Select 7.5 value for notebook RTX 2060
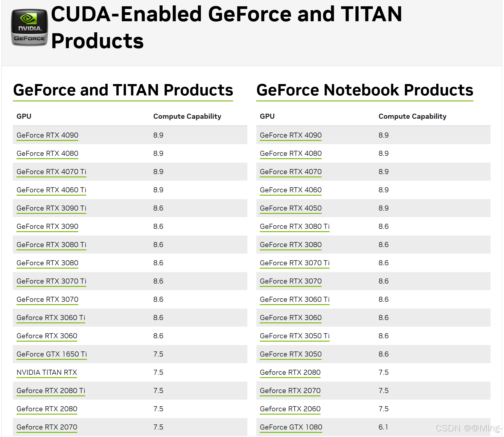Screen dimensions: 504x437 383,409
